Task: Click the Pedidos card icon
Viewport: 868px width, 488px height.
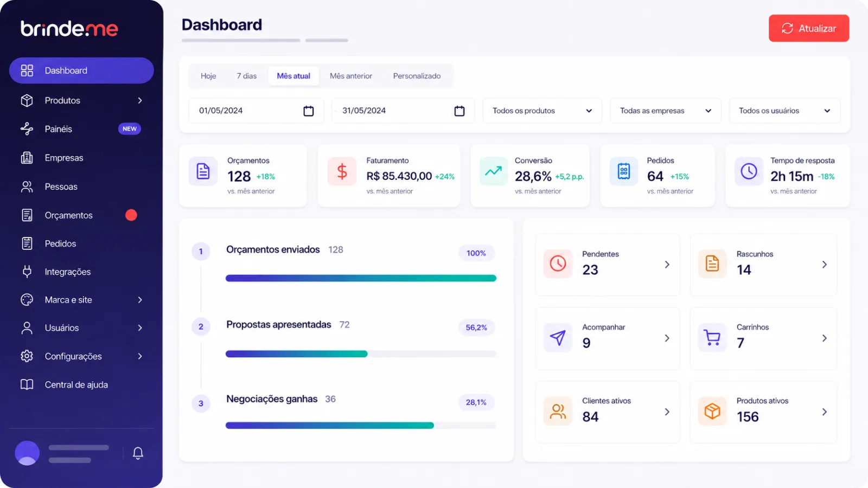Action: tap(624, 171)
